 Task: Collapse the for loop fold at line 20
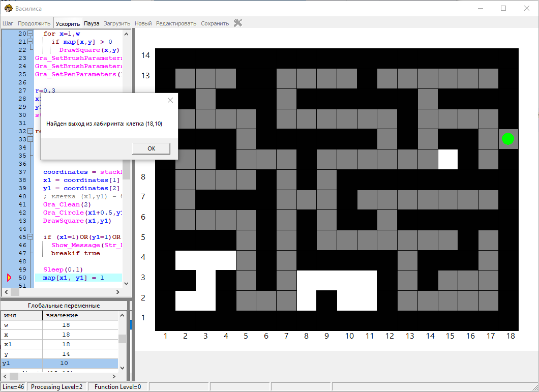click(31, 34)
